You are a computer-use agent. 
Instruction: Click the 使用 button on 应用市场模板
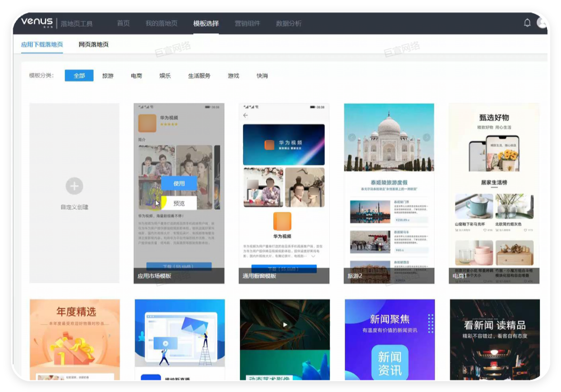click(179, 183)
